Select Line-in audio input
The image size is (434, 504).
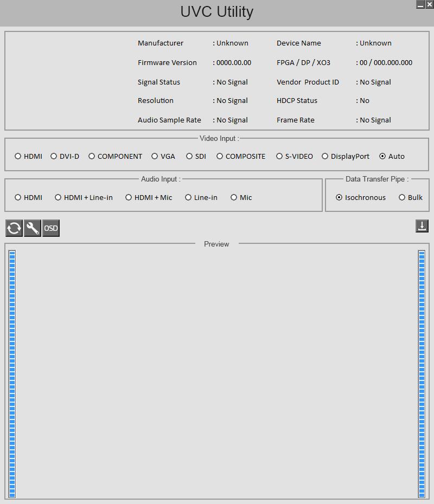pyautogui.click(x=201, y=197)
